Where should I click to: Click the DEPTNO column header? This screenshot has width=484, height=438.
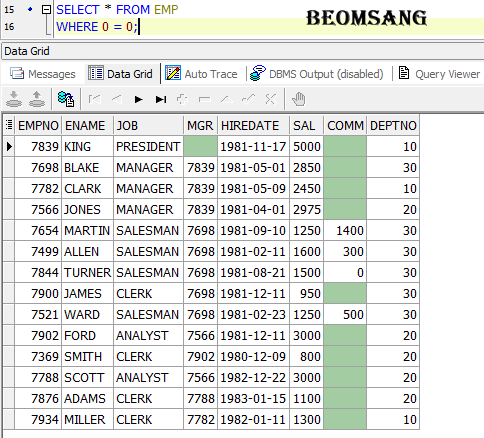pyautogui.click(x=393, y=125)
